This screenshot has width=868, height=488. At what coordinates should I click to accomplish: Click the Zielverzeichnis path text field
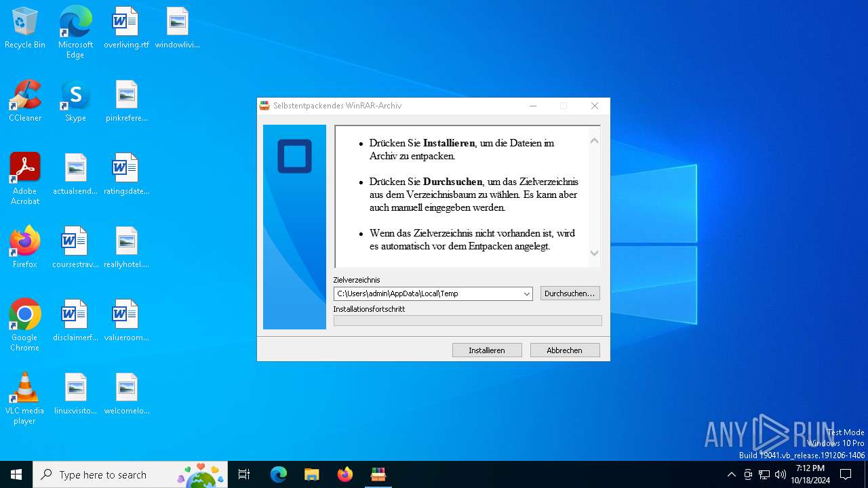tap(427, 294)
